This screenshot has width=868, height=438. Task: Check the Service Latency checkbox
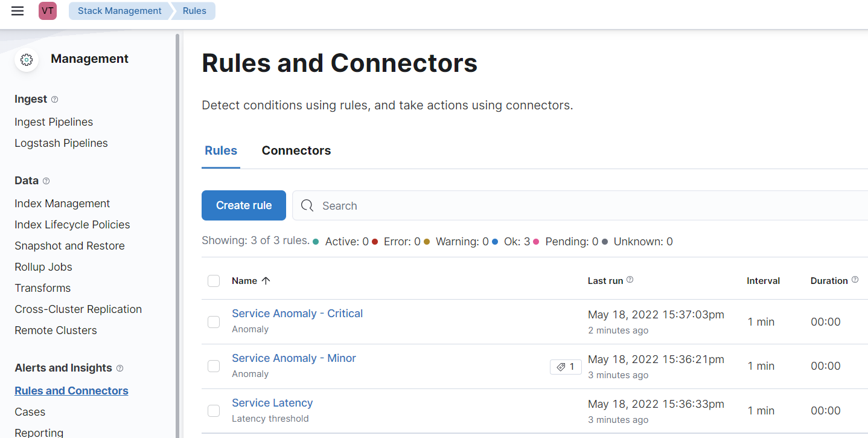click(x=214, y=410)
